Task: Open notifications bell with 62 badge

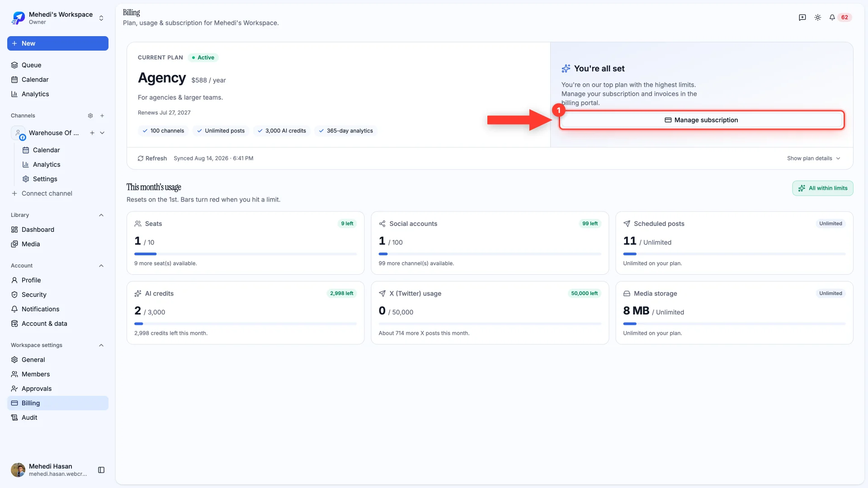Action: point(840,18)
